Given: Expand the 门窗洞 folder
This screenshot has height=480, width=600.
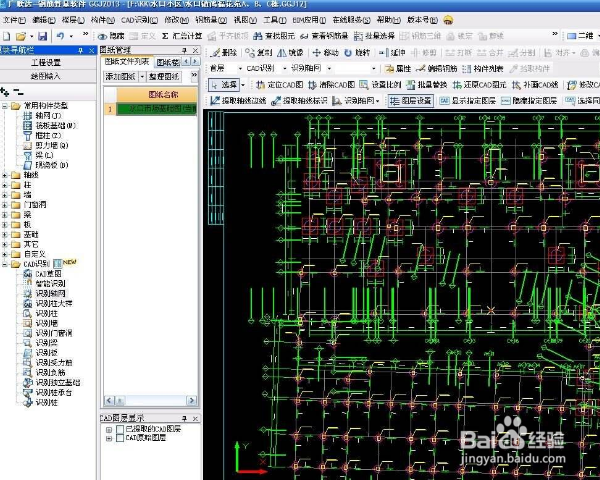Looking at the screenshot, I should 5,205.
